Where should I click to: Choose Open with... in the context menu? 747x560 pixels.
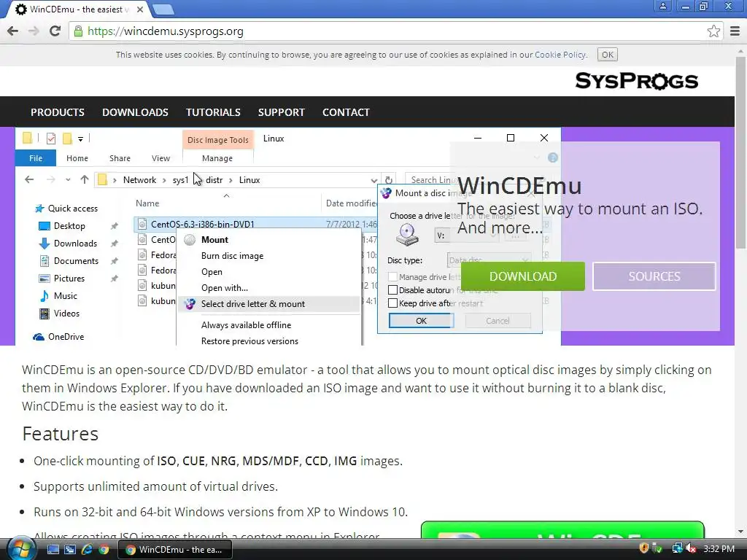268,287
